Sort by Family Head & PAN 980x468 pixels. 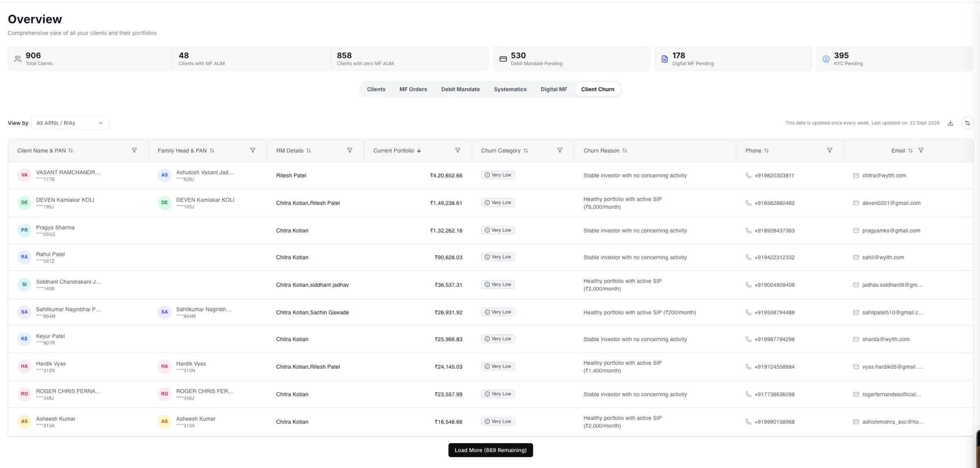point(212,151)
